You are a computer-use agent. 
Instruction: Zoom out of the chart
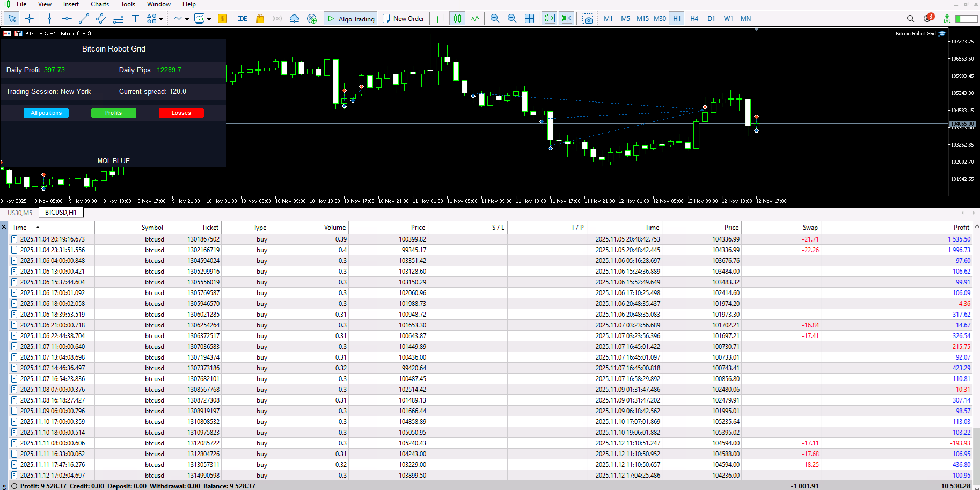(x=512, y=19)
